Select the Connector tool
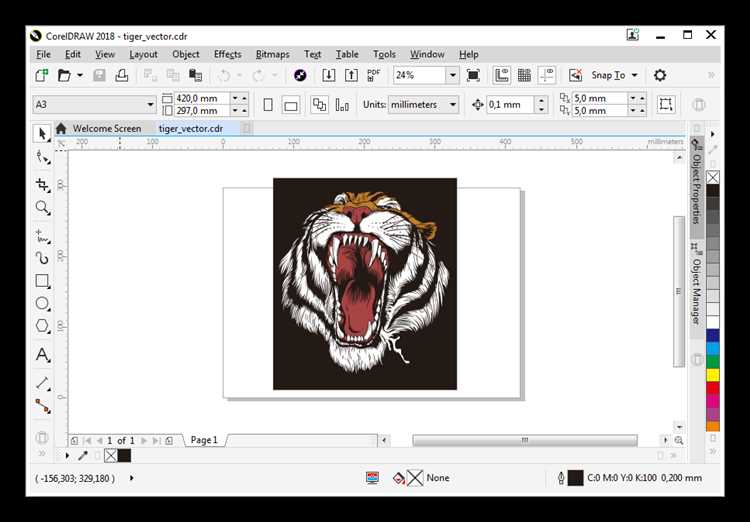 (x=42, y=406)
